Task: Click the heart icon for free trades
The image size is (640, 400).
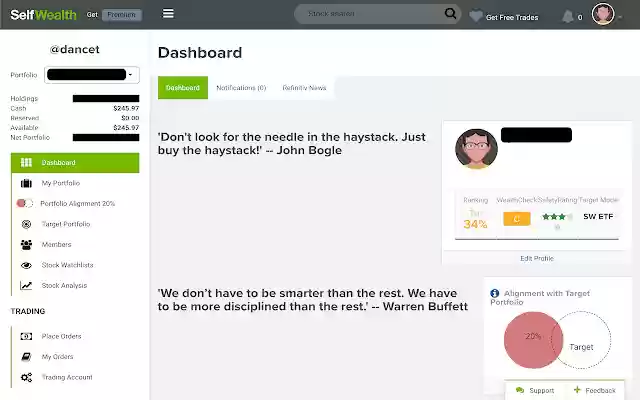Action: [476, 16]
